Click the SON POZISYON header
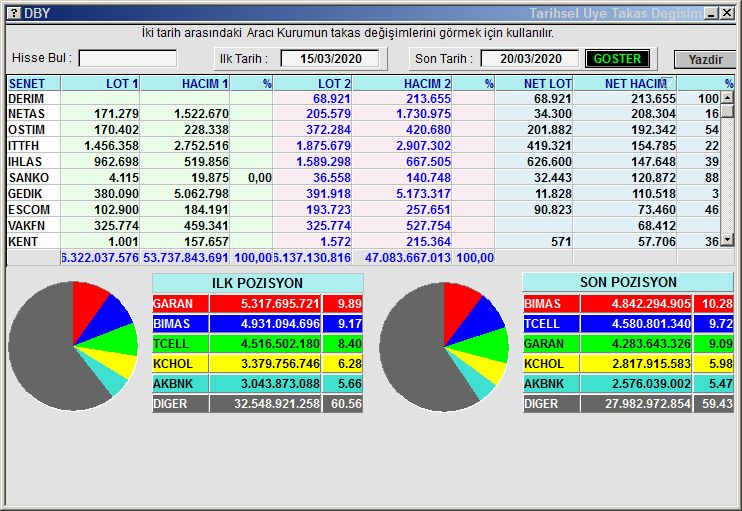 [628, 282]
